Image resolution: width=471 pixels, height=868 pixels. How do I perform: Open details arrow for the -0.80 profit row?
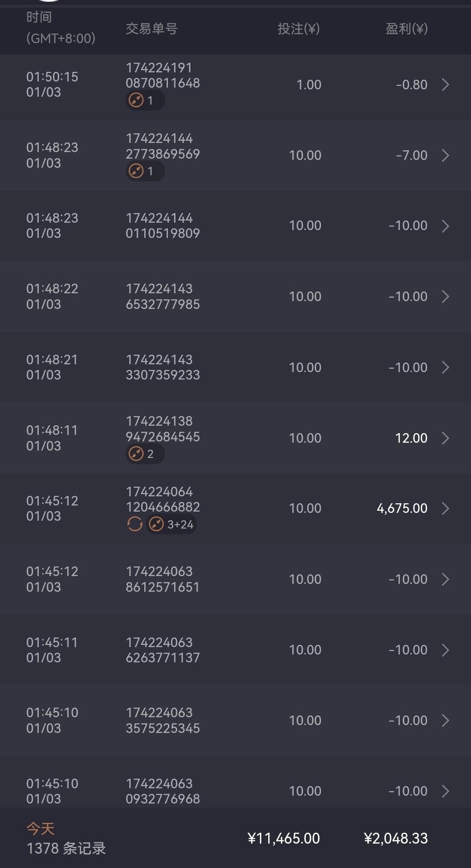click(x=445, y=85)
